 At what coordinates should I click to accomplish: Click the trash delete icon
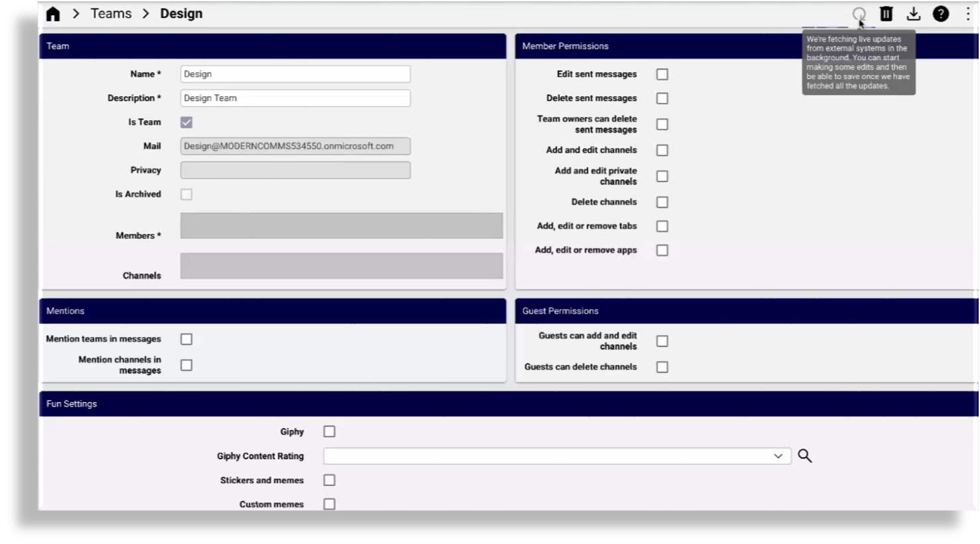886,14
